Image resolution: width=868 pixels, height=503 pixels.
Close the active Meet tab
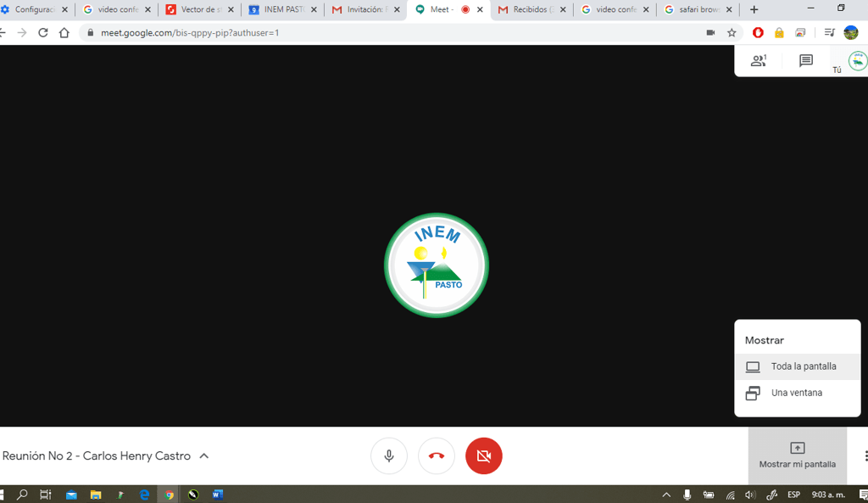(x=480, y=9)
